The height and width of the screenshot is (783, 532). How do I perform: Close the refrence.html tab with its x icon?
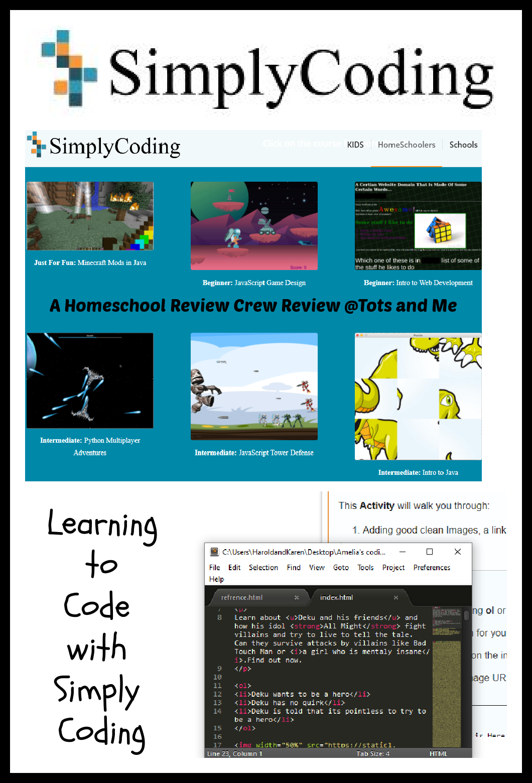click(298, 597)
